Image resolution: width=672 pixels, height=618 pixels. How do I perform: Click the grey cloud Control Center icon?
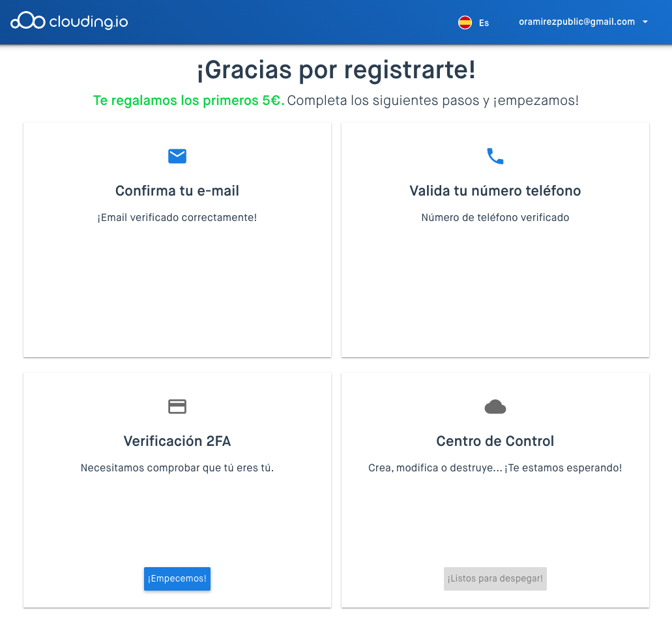(495, 407)
